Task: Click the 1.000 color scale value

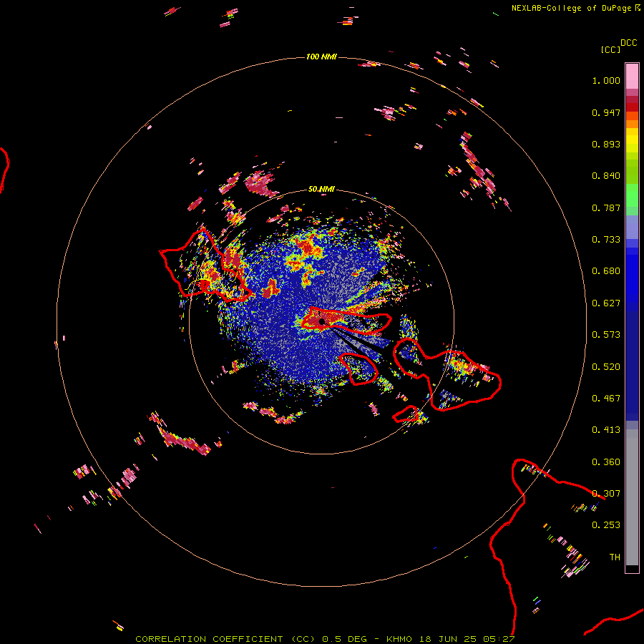Action: coord(606,80)
